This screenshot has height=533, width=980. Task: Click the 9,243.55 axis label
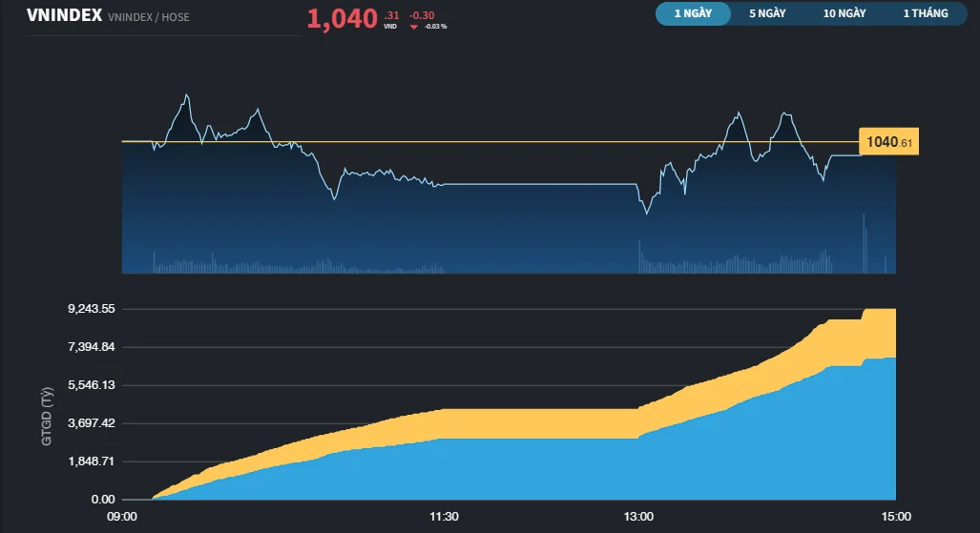(x=92, y=309)
